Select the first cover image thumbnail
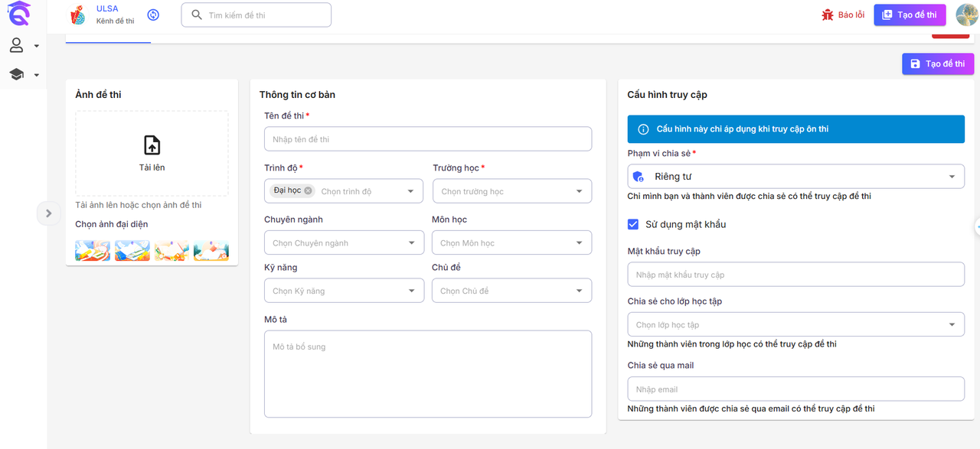Image resolution: width=980 pixels, height=449 pixels. pyautogui.click(x=93, y=251)
